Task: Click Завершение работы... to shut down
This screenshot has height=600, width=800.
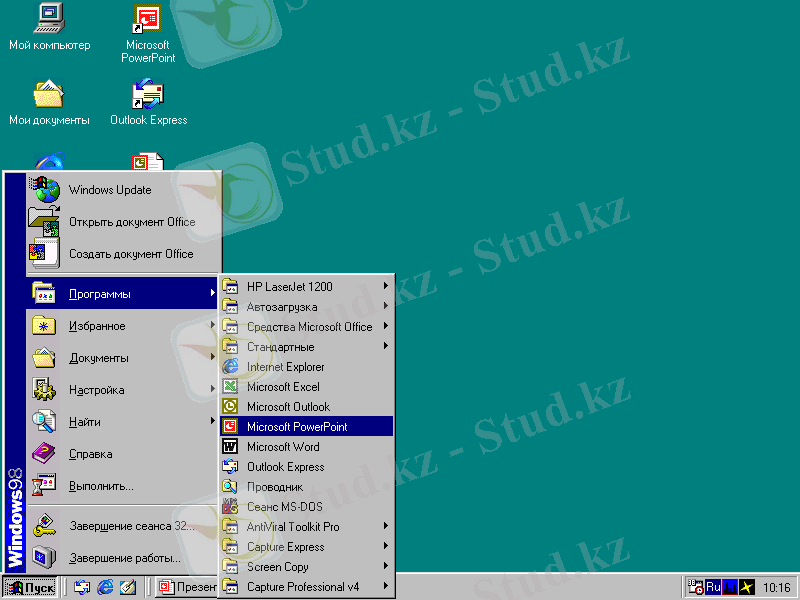Action: click(x=124, y=558)
